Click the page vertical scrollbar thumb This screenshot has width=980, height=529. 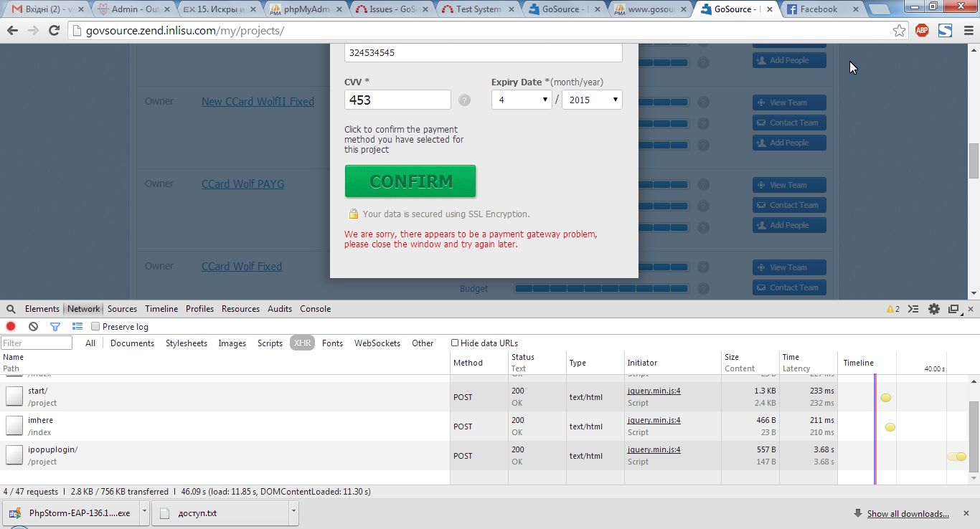point(974,161)
